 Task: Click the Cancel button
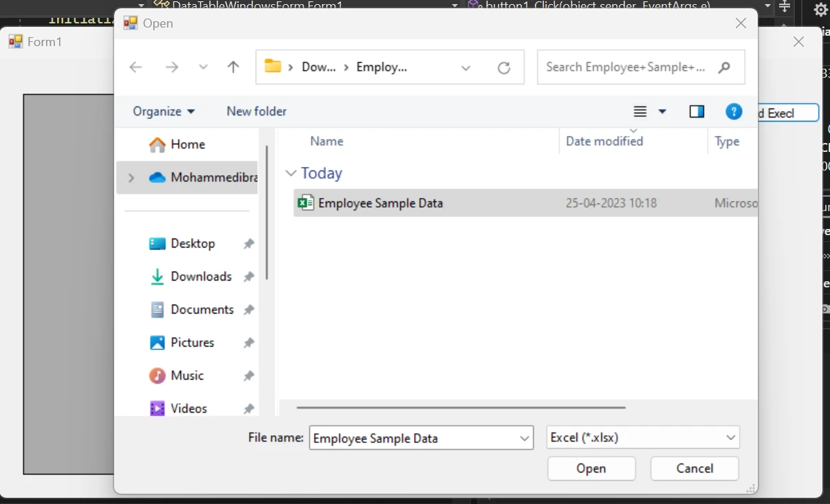pyautogui.click(x=695, y=469)
